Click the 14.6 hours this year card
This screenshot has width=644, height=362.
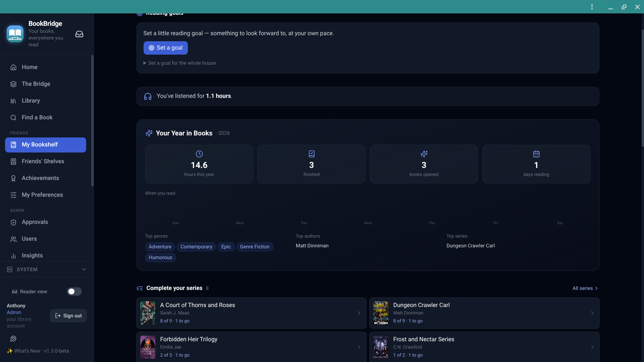(x=199, y=164)
